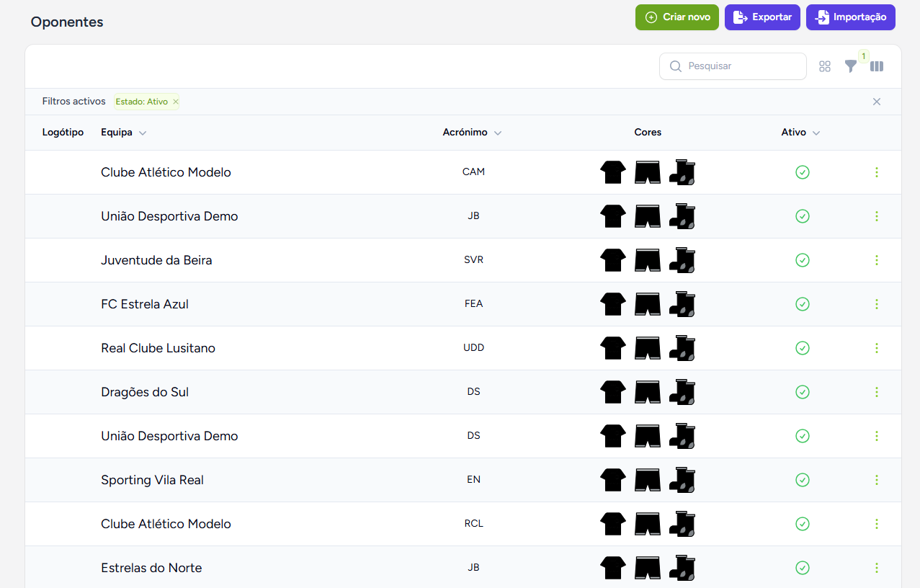Click the shorts icon in the CAM row
920x588 pixels.
[648, 172]
